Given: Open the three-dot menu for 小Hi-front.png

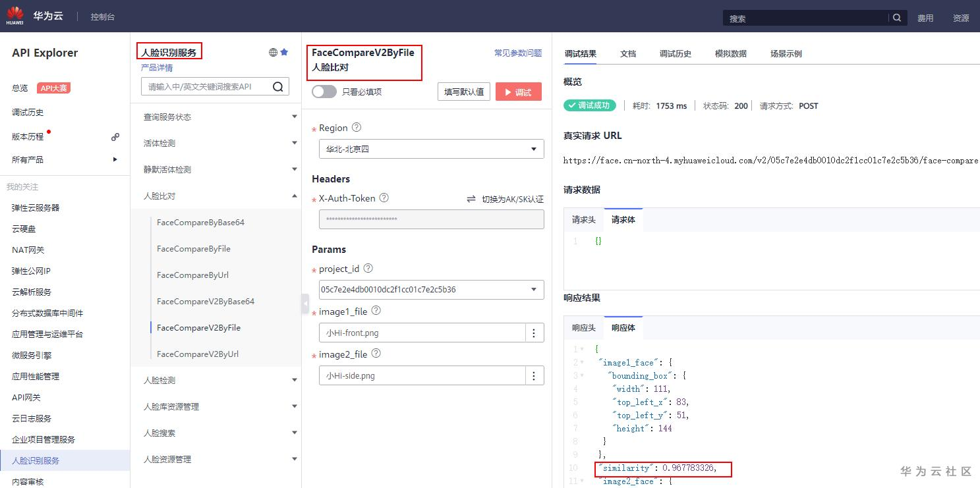Looking at the screenshot, I should 534,333.
